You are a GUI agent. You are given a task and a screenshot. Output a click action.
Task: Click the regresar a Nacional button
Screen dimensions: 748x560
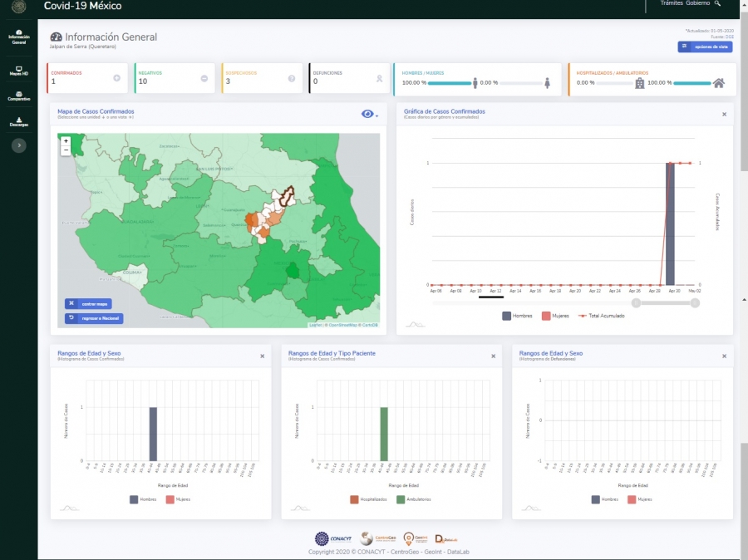click(x=93, y=317)
